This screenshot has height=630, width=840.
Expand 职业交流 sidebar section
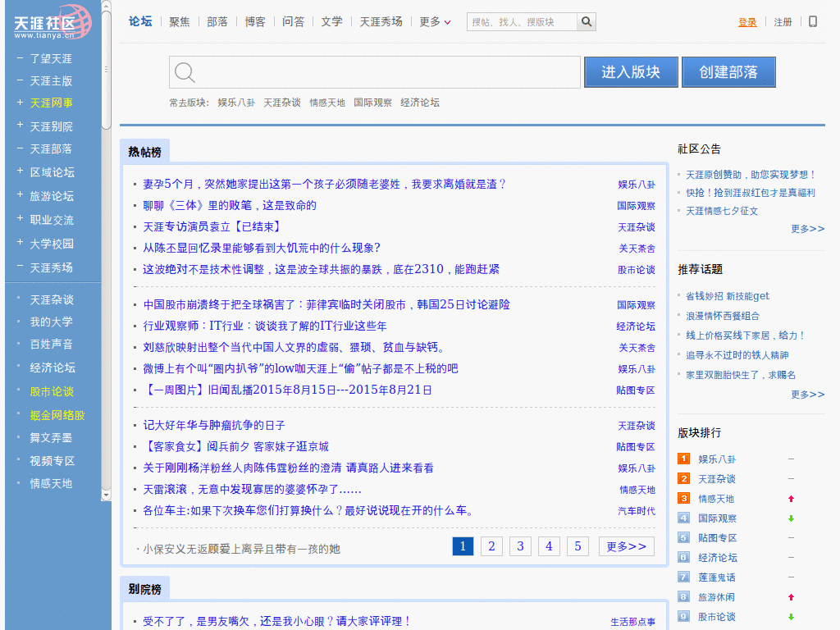tap(20, 218)
